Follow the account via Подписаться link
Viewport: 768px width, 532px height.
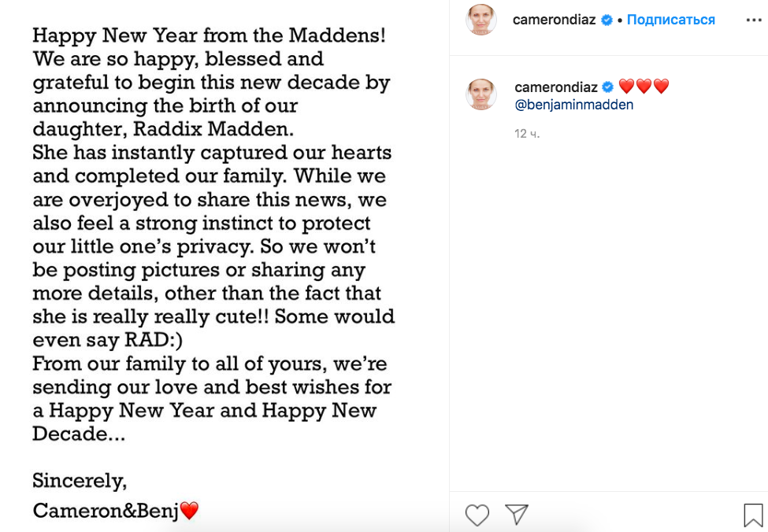point(670,20)
